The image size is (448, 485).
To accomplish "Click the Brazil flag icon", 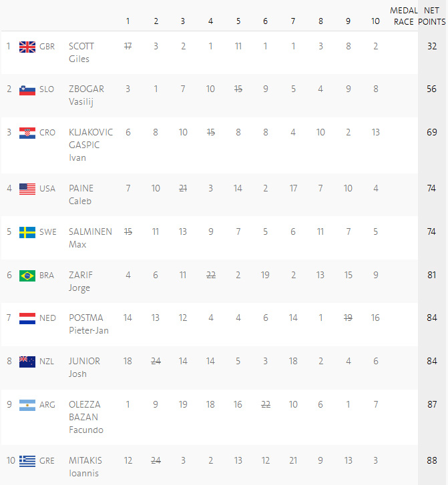I will click(x=27, y=276).
